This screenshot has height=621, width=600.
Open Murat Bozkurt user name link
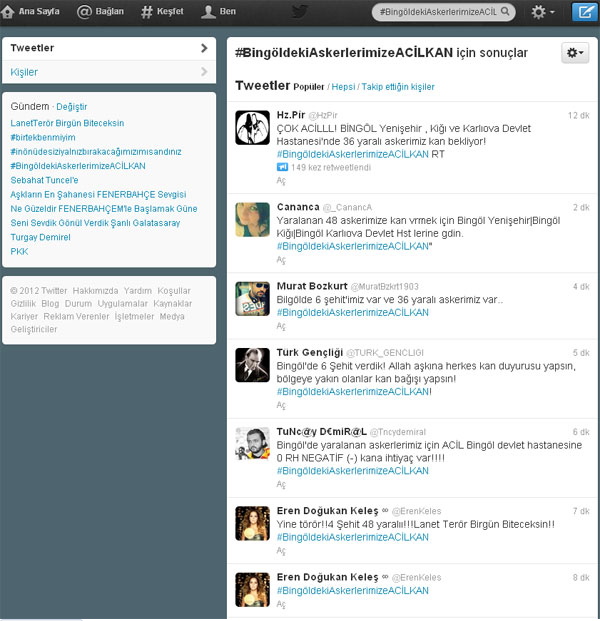pos(312,286)
